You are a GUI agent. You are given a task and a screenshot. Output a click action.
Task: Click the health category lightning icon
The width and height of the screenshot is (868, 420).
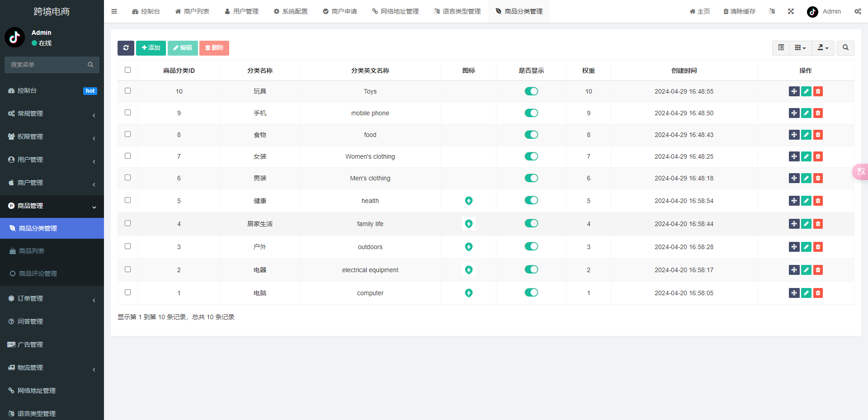coord(468,201)
